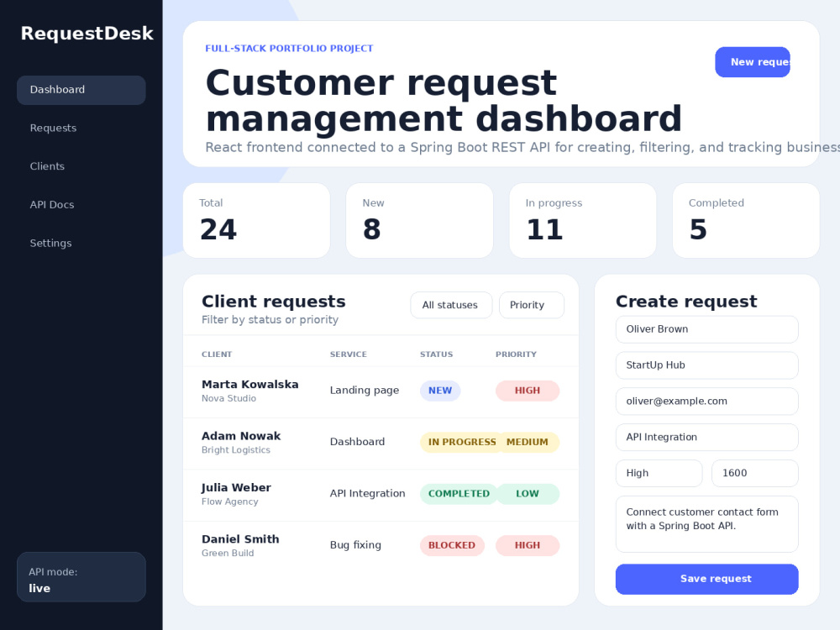This screenshot has width=840, height=630.
Task: Click the API mode live indicator
Action: pyautogui.click(x=81, y=578)
